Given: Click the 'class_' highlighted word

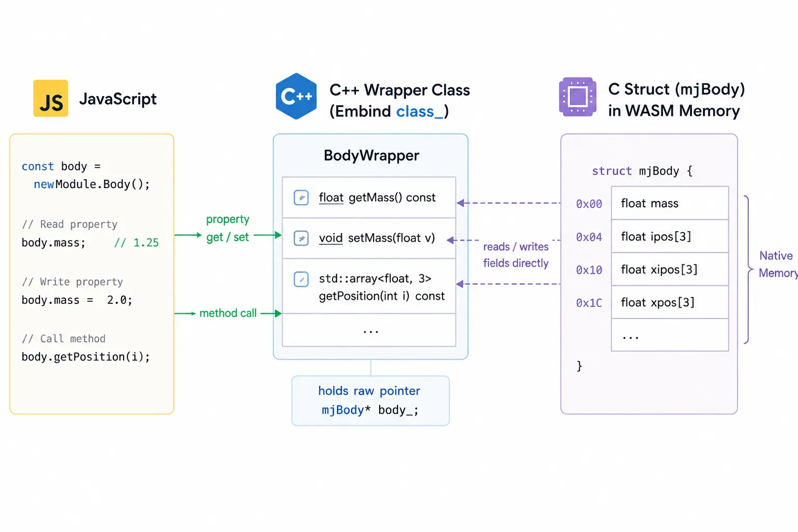Looking at the screenshot, I should coord(420,111).
